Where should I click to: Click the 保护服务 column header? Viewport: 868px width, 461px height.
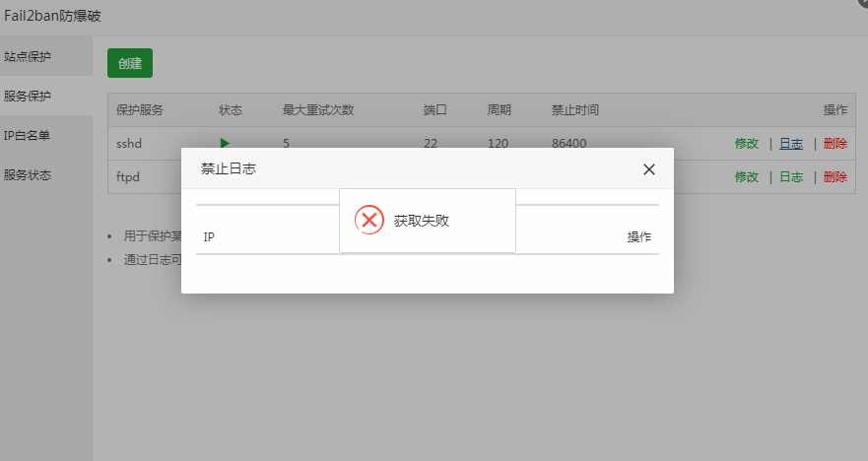[140, 110]
